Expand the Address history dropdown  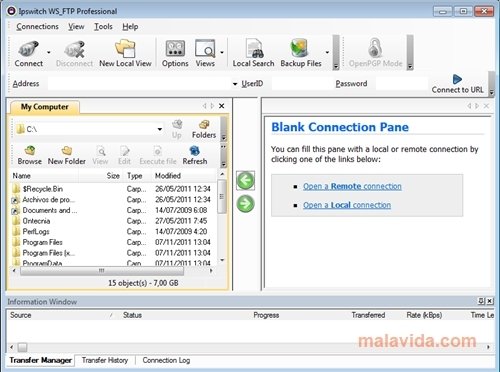pyautogui.click(x=235, y=84)
